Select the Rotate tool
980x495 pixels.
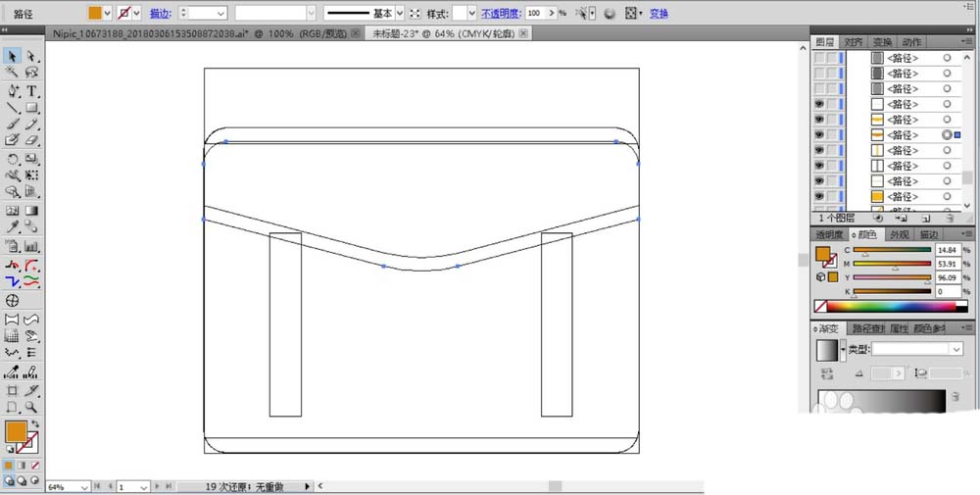click(x=12, y=160)
